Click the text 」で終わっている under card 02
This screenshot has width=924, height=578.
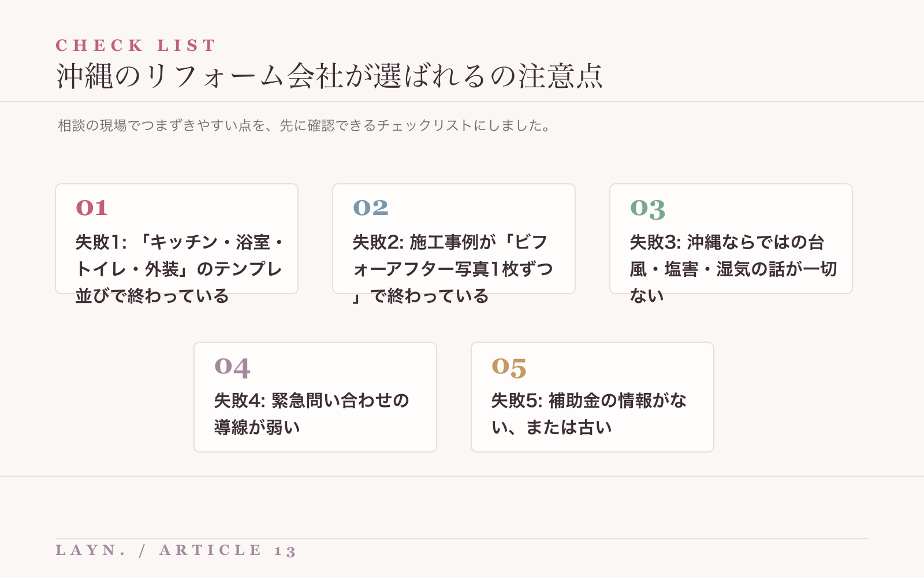coord(421,296)
